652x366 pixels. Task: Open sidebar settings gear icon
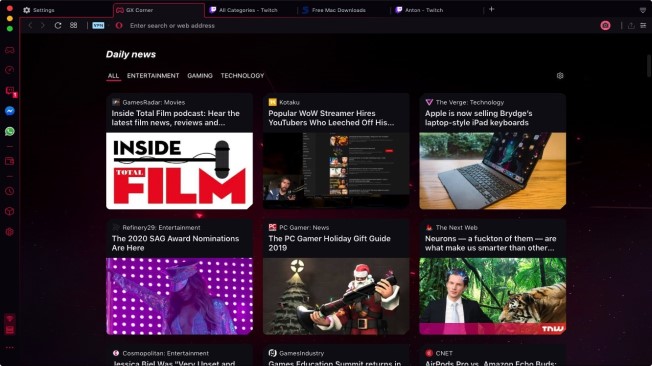pos(10,232)
